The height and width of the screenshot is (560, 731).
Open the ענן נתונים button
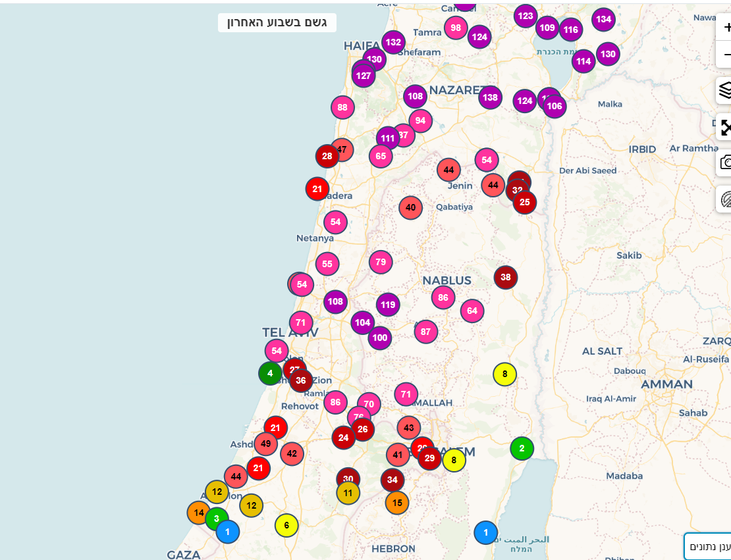point(709,546)
